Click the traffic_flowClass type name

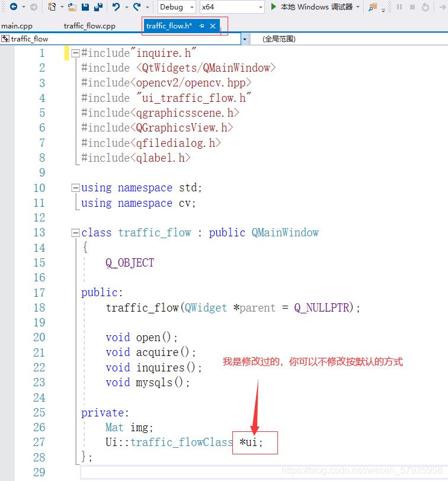pyautogui.click(x=182, y=442)
